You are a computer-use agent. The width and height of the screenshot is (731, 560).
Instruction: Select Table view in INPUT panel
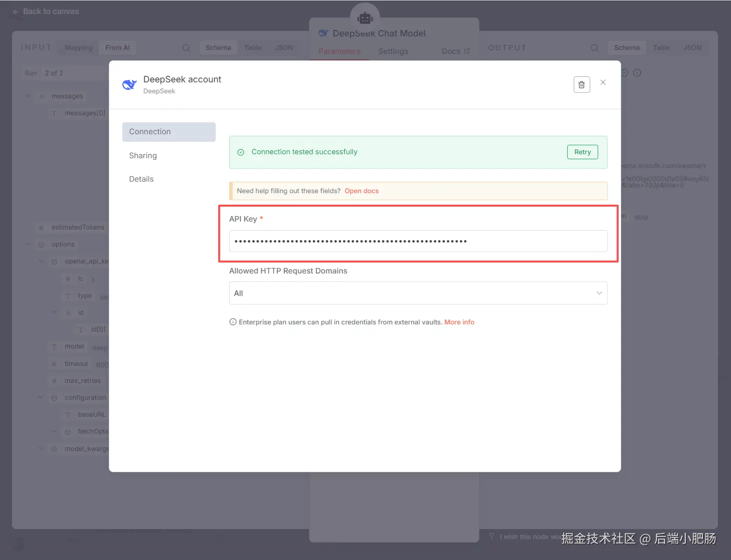click(253, 48)
